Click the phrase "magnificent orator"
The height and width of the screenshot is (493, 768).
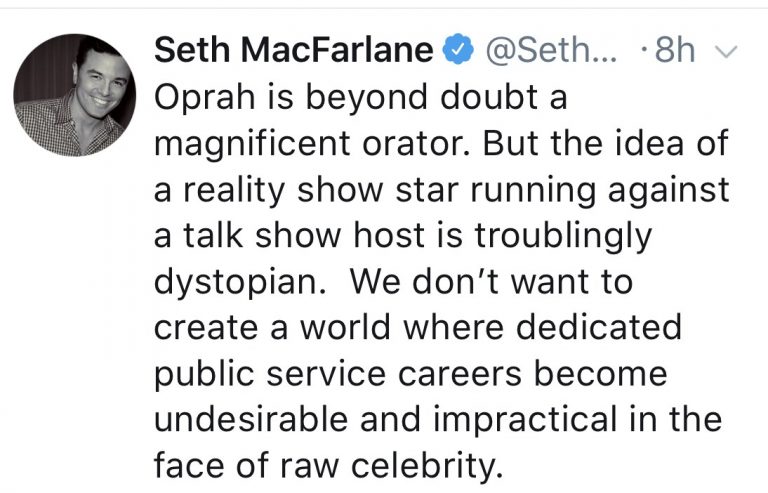click(x=301, y=142)
